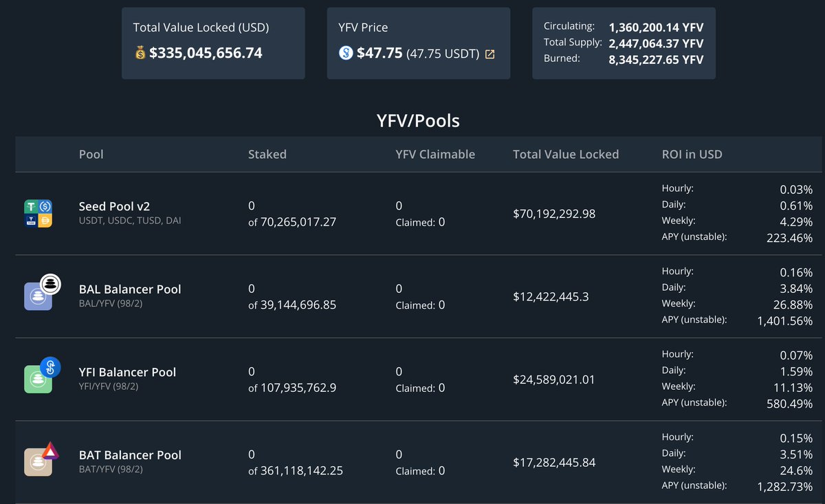
Task: Click the YFV Price card label
Action: coord(363,28)
